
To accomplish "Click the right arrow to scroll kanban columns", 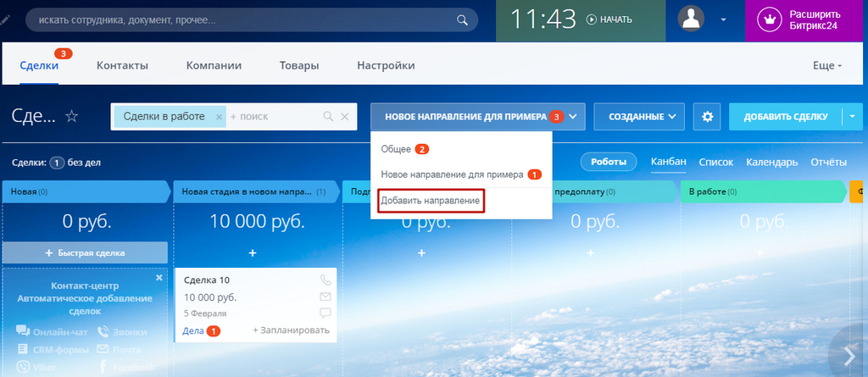I will (850, 357).
